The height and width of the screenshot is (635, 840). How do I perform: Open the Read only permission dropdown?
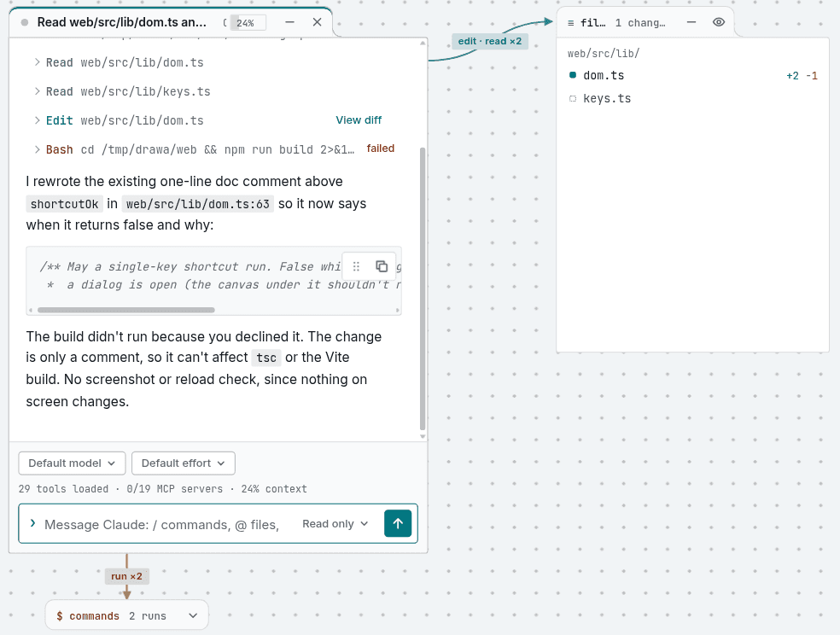pyautogui.click(x=335, y=524)
